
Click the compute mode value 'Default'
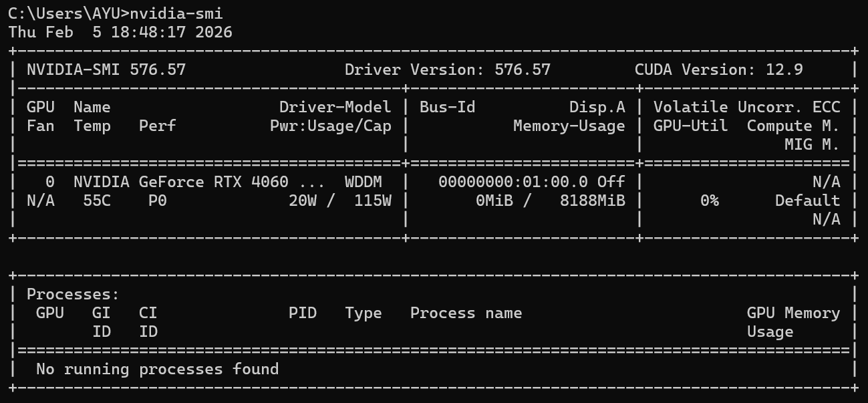click(807, 200)
